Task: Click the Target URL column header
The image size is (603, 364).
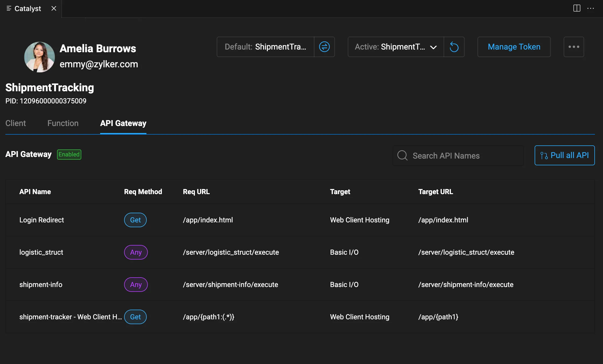Action: 436,192
